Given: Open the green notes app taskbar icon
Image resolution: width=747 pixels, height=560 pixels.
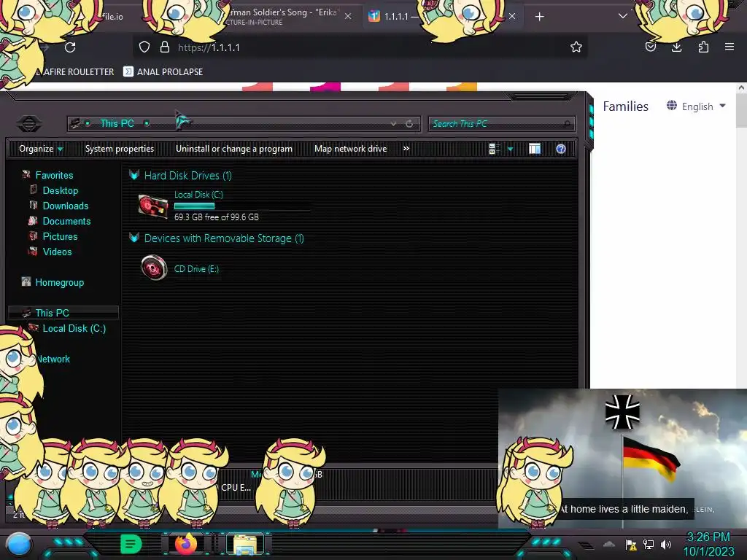Looking at the screenshot, I should 131,544.
